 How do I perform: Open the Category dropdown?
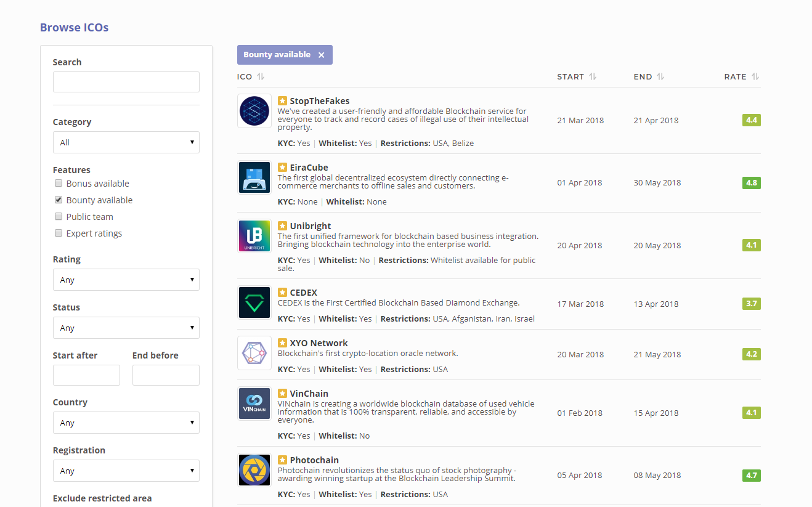126,142
